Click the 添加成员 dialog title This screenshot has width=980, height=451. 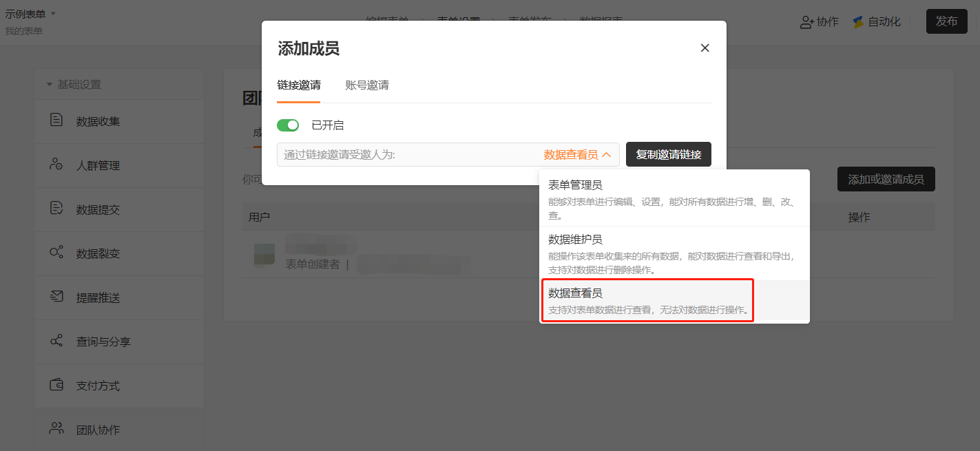point(309,48)
